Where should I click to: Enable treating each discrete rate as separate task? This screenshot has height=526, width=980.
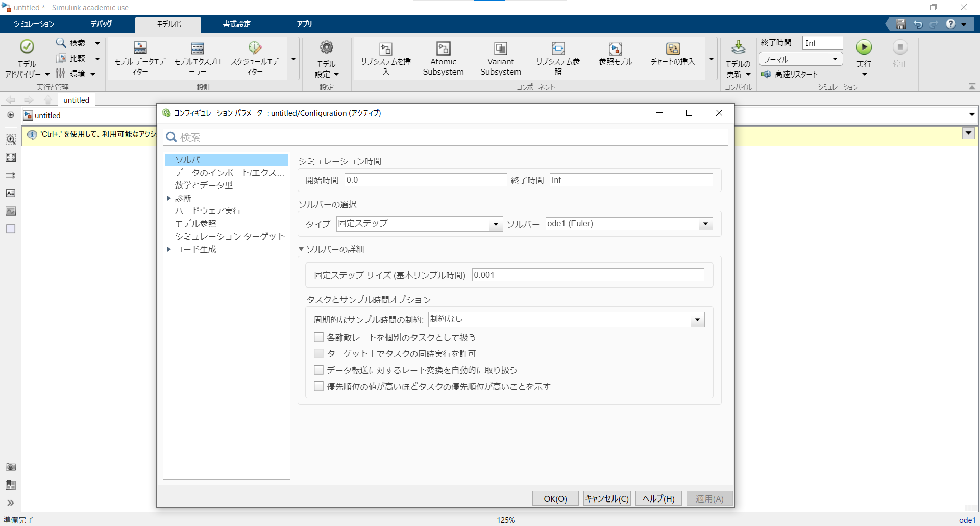[x=318, y=337]
